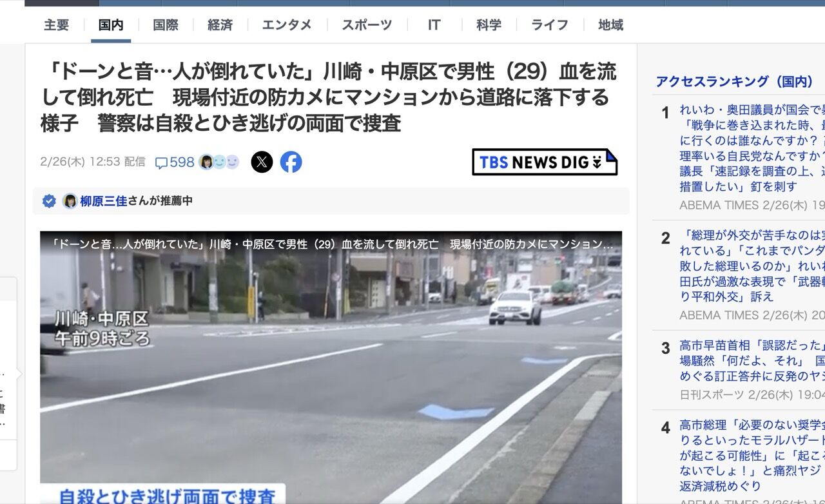
Task: Click the blue verified badge icon
Action: tap(49, 201)
